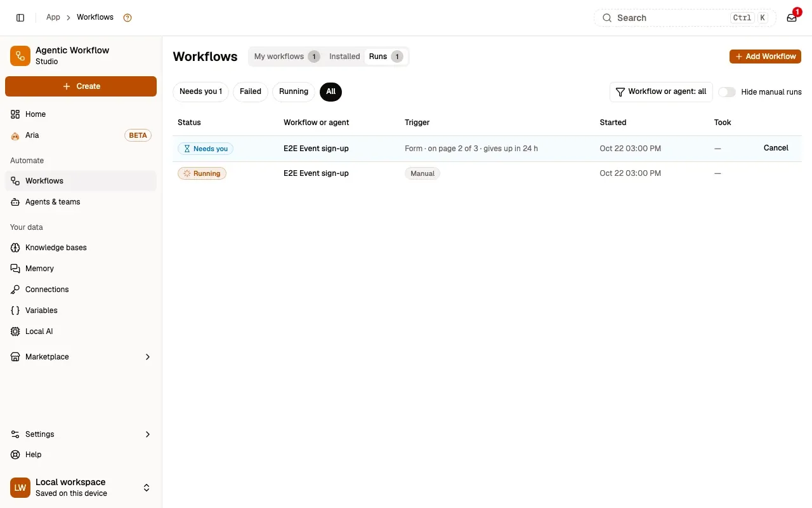Focus the Search field

point(685,18)
